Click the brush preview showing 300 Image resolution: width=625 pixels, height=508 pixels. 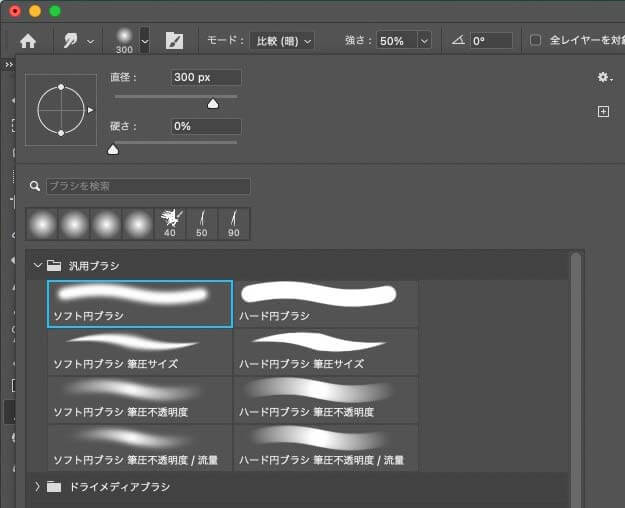point(124,41)
